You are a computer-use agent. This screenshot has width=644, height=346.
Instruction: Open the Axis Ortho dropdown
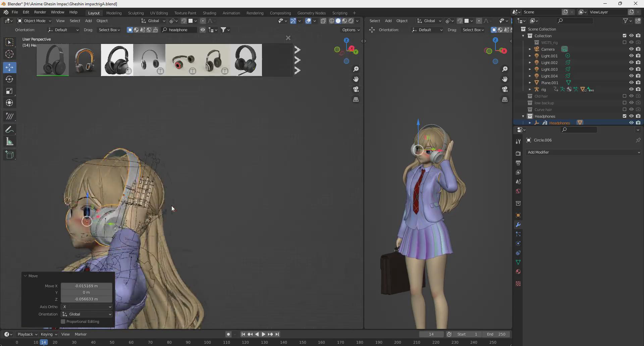click(87, 307)
